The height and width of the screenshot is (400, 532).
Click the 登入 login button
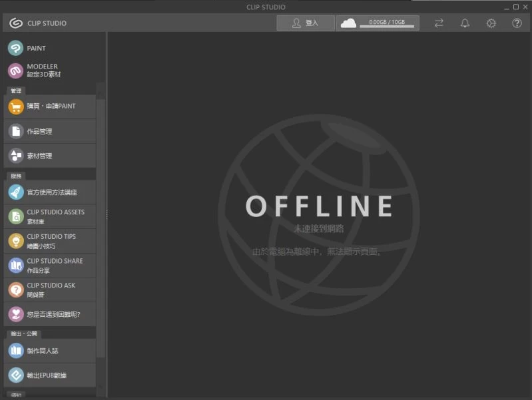(x=305, y=23)
